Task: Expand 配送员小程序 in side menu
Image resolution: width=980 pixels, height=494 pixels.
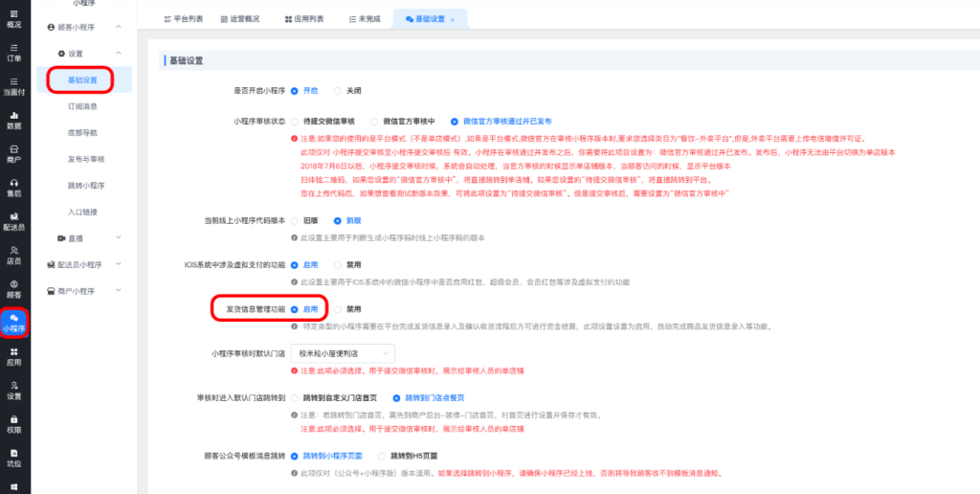Action: coord(86,263)
